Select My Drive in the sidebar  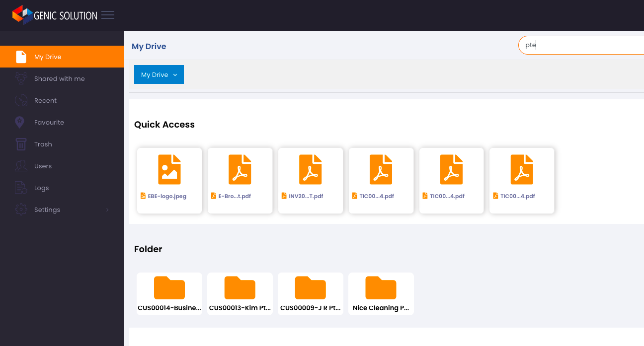62,57
